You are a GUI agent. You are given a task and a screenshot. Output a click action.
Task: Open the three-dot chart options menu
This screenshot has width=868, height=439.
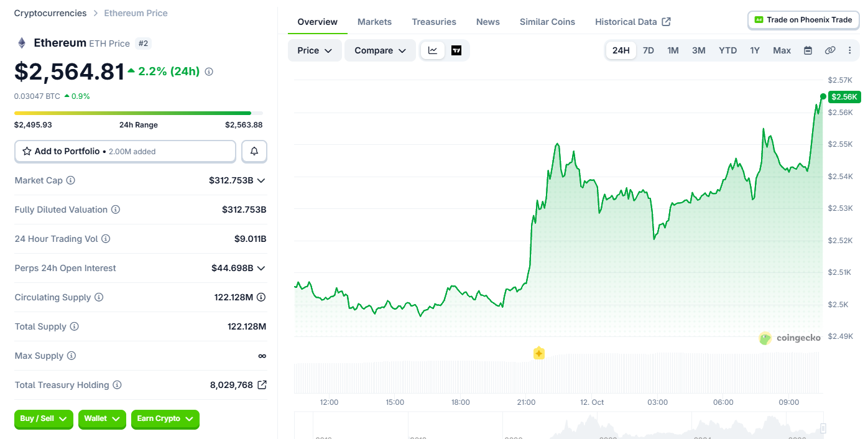(x=850, y=50)
